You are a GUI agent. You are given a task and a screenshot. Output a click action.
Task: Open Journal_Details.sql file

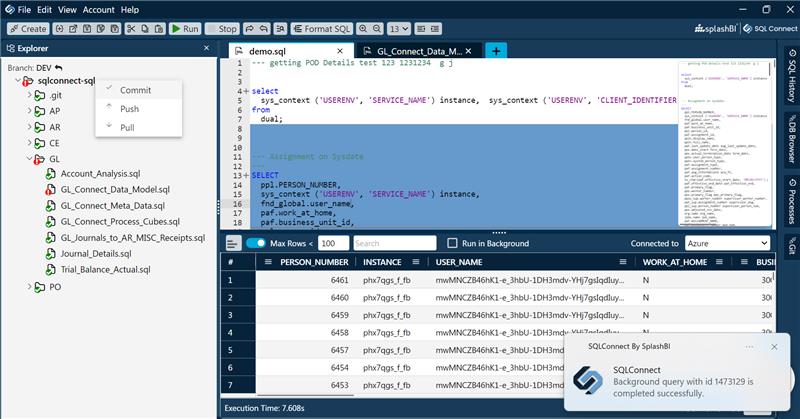[96, 253]
